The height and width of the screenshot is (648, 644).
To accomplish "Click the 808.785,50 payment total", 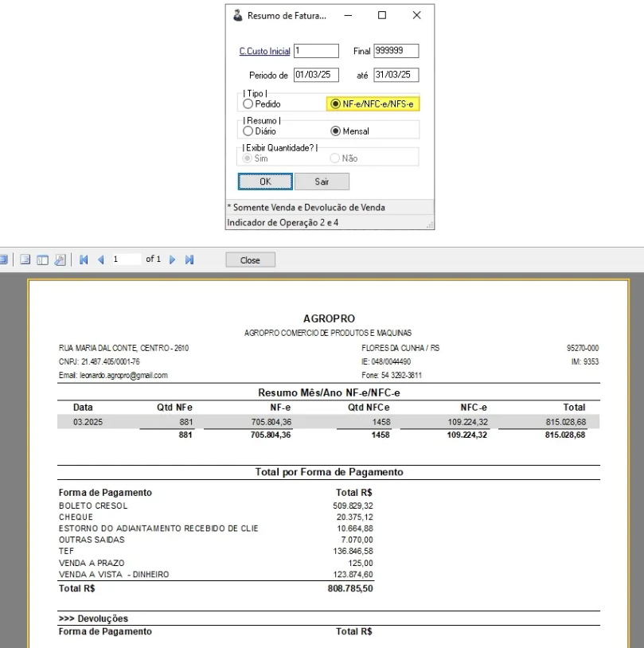I will point(350,588).
